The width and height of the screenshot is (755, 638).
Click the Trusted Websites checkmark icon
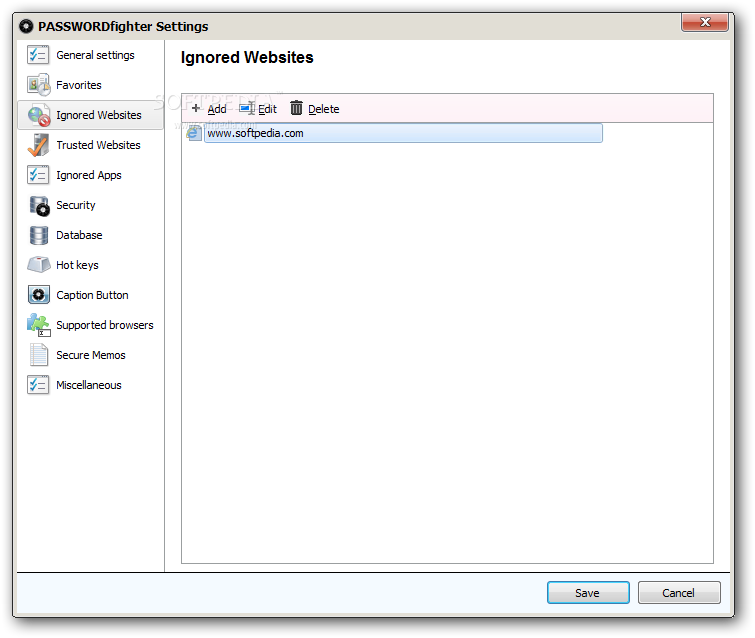[x=38, y=145]
